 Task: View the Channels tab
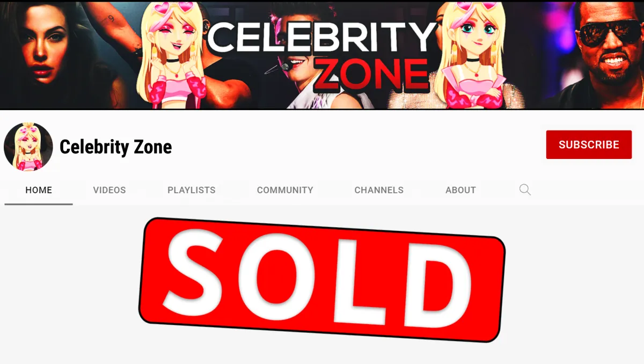(x=379, y=190)
